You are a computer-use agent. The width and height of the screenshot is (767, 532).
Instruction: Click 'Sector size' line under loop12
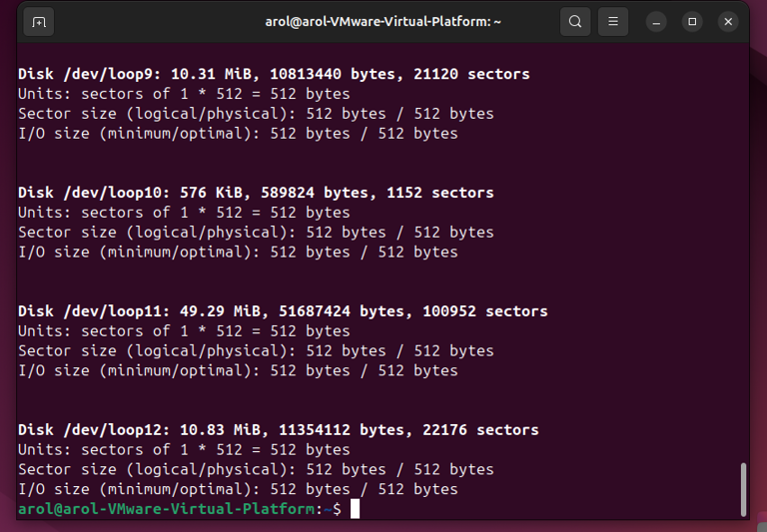[x=256, y=469]
